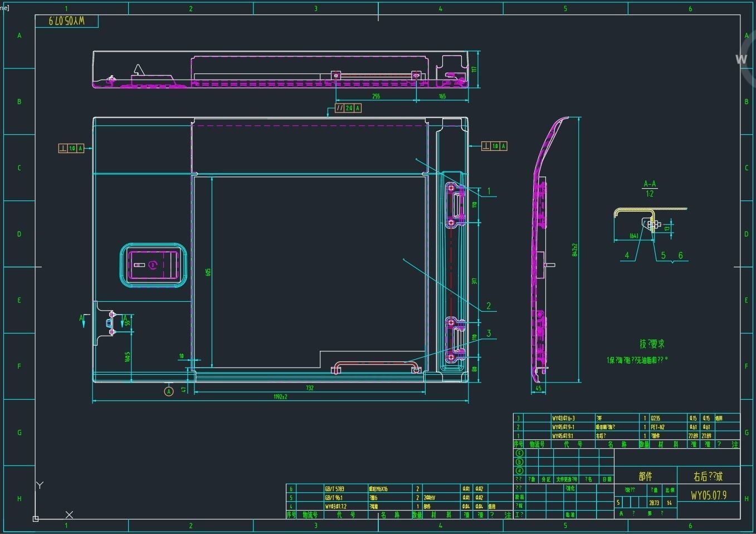
Task: Select the 28.73 weight value
Action: pyautogui.click(x=653, y=502)
